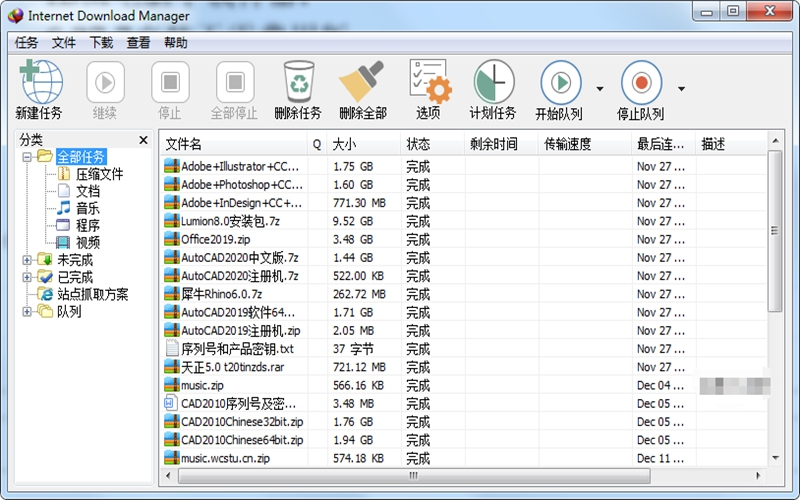Click the 删除任务 recycle bin icon
The height and width of the screenshot is (500, 800).
click(x=299, y=82)
